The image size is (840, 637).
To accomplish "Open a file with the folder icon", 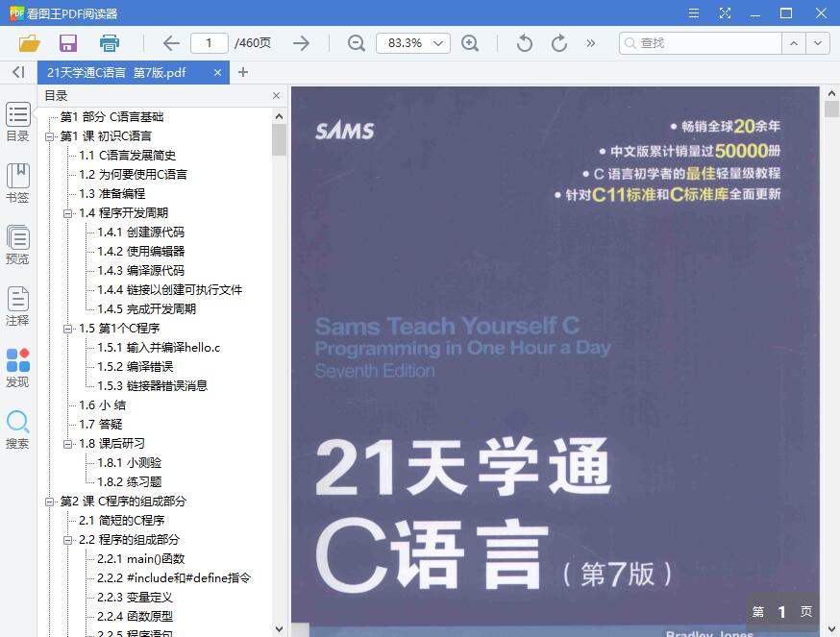I will coord(30,43).
